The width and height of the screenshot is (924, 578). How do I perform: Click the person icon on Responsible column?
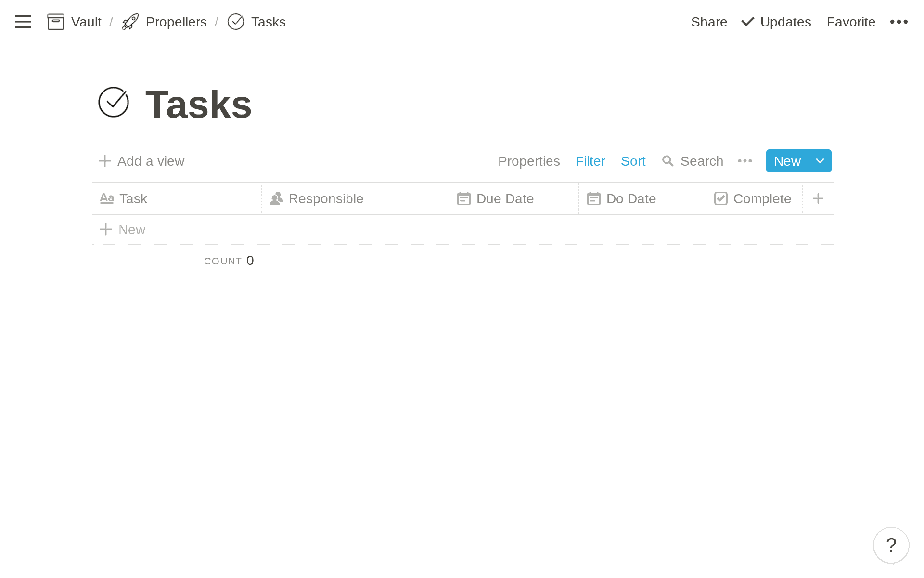click(x=276, y=198)
